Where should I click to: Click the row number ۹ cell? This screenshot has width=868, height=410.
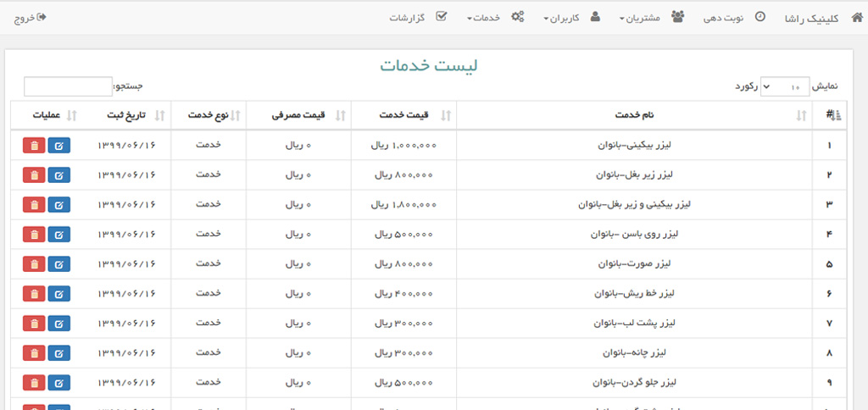click(x=829, y=383)
